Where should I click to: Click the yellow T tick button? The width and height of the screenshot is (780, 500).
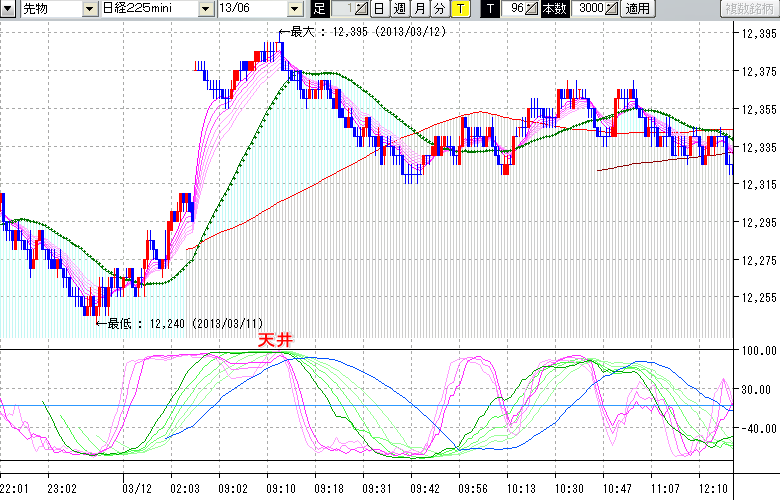[459, 9]
